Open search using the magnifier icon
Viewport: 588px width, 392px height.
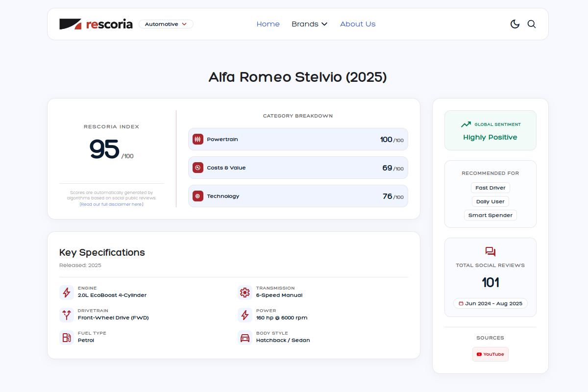coord(532,24)
